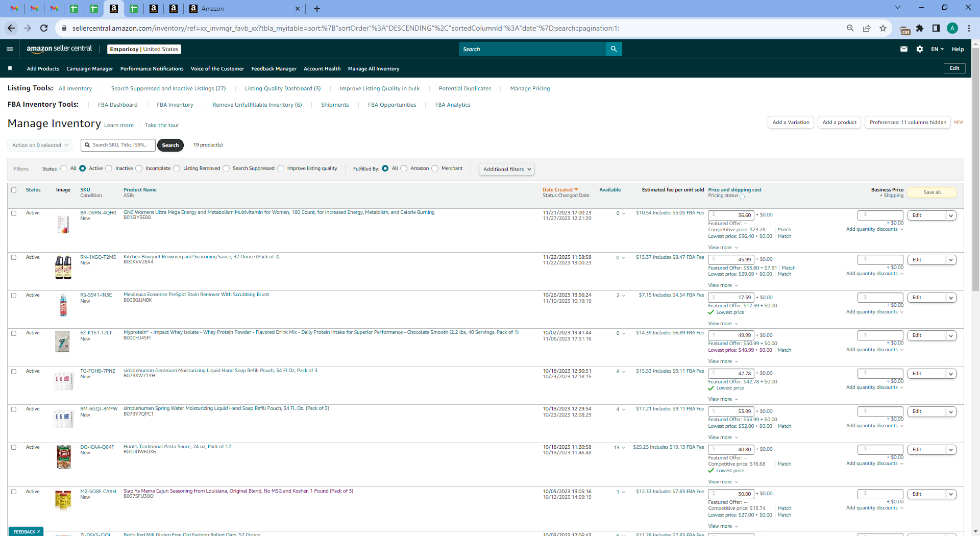Open a new browser tab
This screenshot has height=536, width=980.
coord(317,8)
